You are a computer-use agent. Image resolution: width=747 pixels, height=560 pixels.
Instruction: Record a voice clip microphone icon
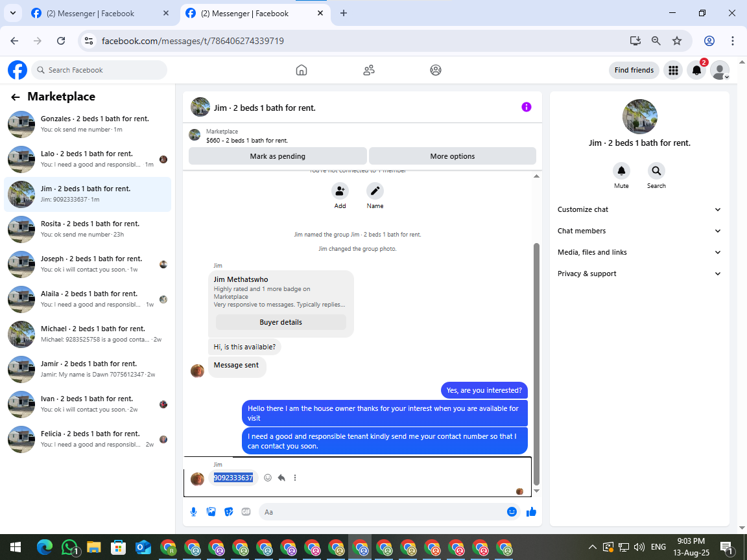click(193, 512)
